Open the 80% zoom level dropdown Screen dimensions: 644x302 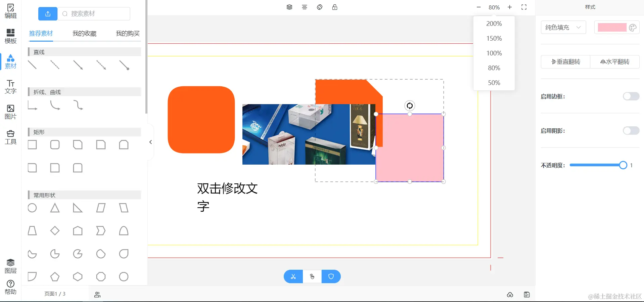point(494,7)
